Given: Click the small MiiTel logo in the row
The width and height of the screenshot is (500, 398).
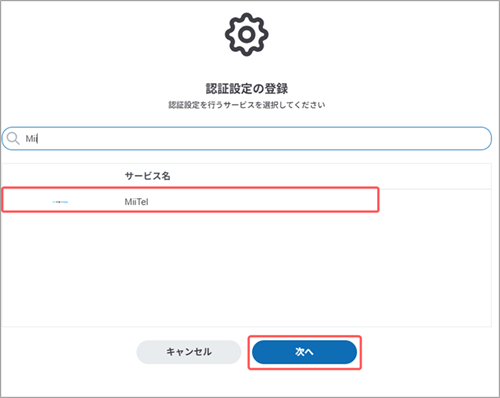Looking at the screenshot, I should pos(60,202).
